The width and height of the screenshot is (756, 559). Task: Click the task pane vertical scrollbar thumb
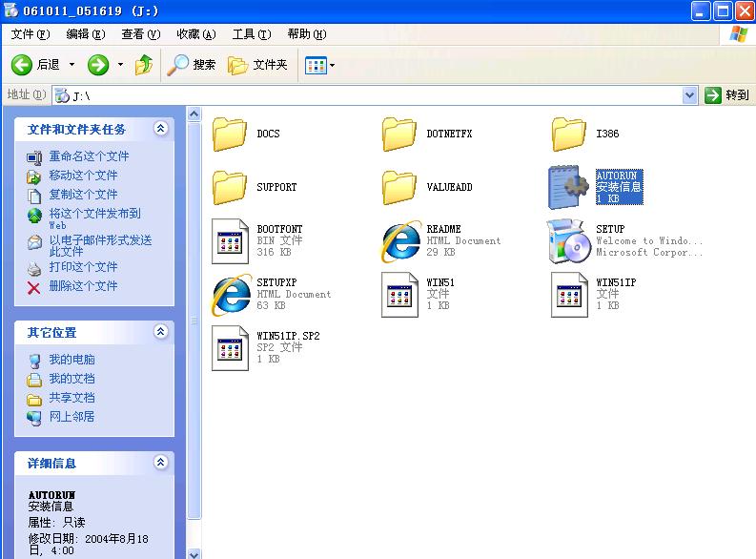pos(194,321)
